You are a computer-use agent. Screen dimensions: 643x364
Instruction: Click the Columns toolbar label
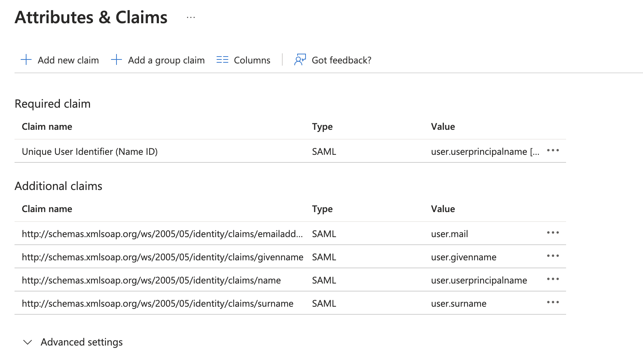point(252,60)
